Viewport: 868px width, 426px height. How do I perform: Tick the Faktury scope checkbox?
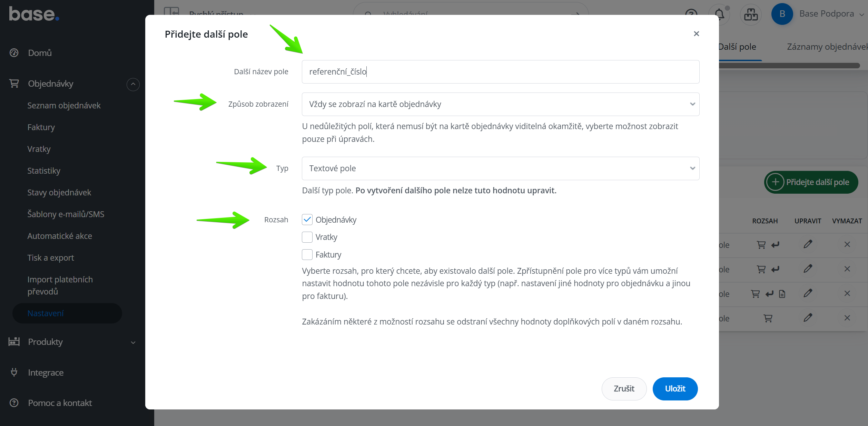pos(307,255)
